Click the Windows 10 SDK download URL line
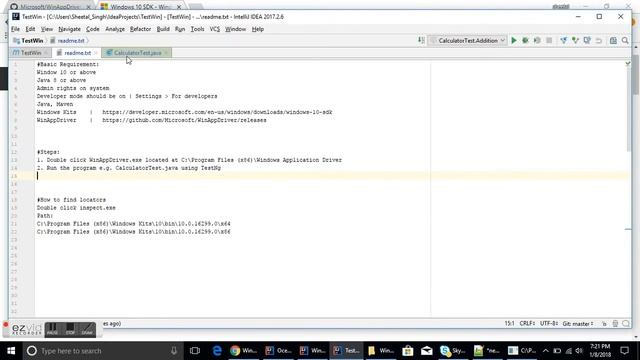Viewport: 640px width, 360px height. point(217,112)
